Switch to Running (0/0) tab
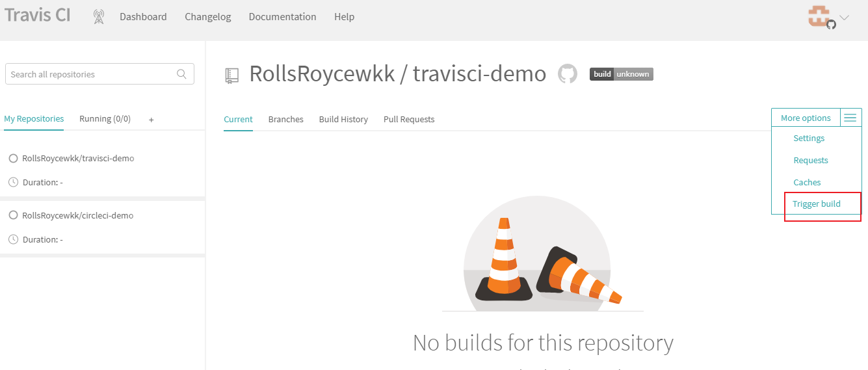This screenshot has width=868, height=370. [x=105, y=119]
